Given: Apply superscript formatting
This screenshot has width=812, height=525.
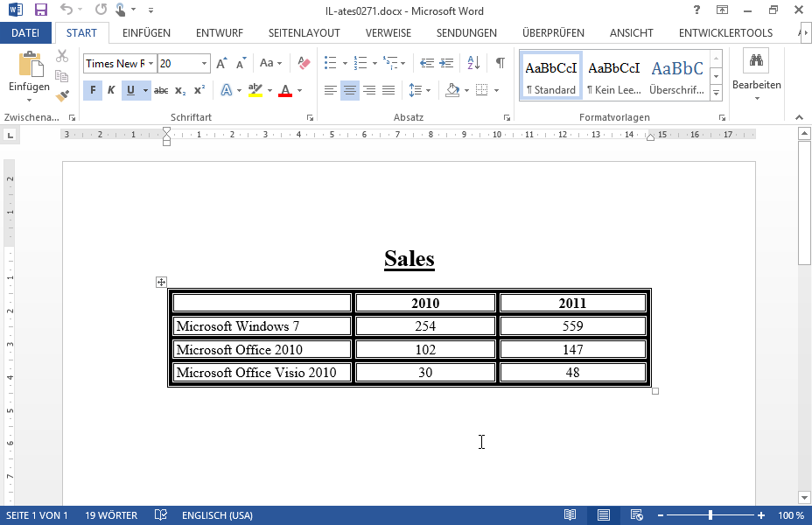Looking at the screenshot, I should (199, 91).
